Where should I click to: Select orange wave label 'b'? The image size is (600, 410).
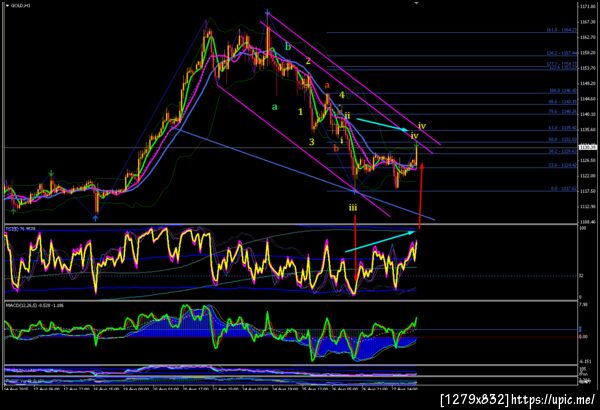point(336,148)
